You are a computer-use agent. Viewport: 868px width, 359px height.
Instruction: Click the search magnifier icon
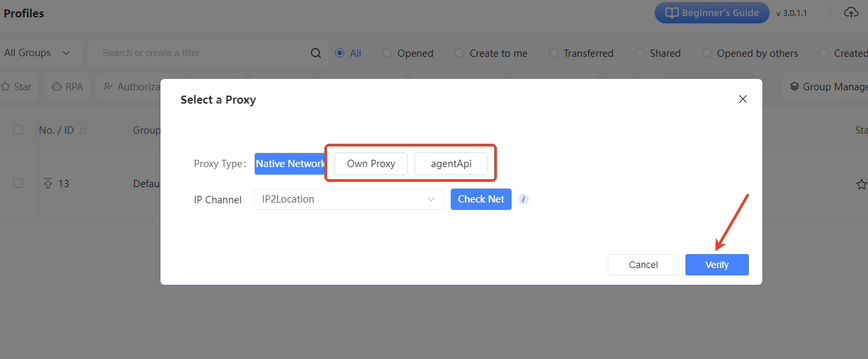tap(316, 53)
